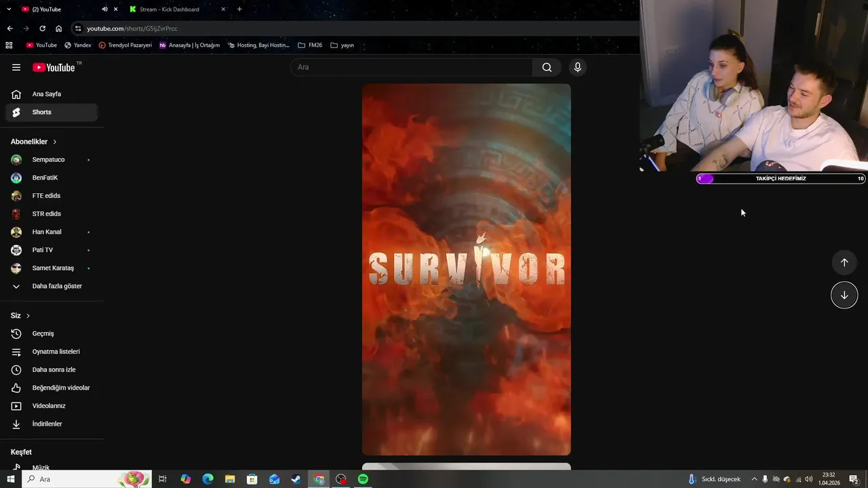
Task: Open the taskbar clock and date
Action: click(x=829, y=479)
